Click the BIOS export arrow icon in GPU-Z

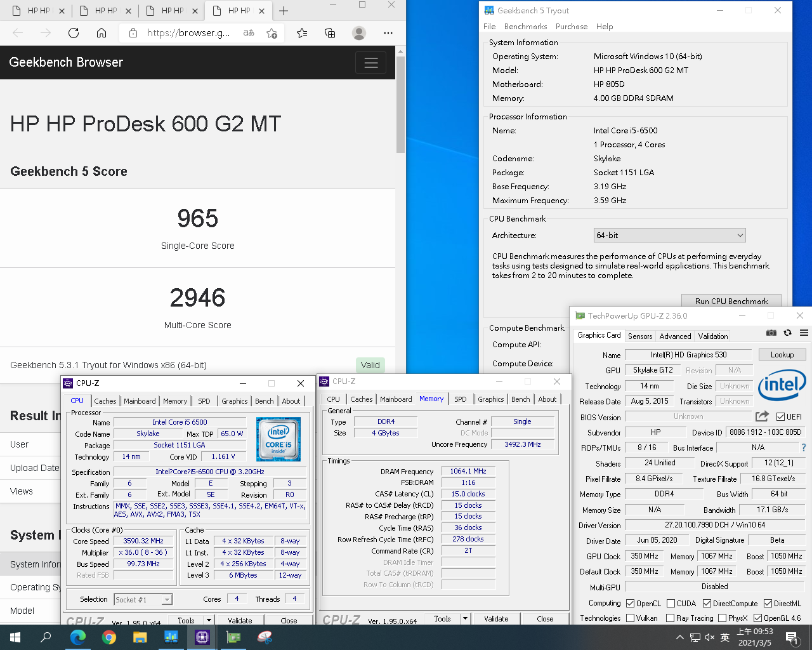point(763,416)
